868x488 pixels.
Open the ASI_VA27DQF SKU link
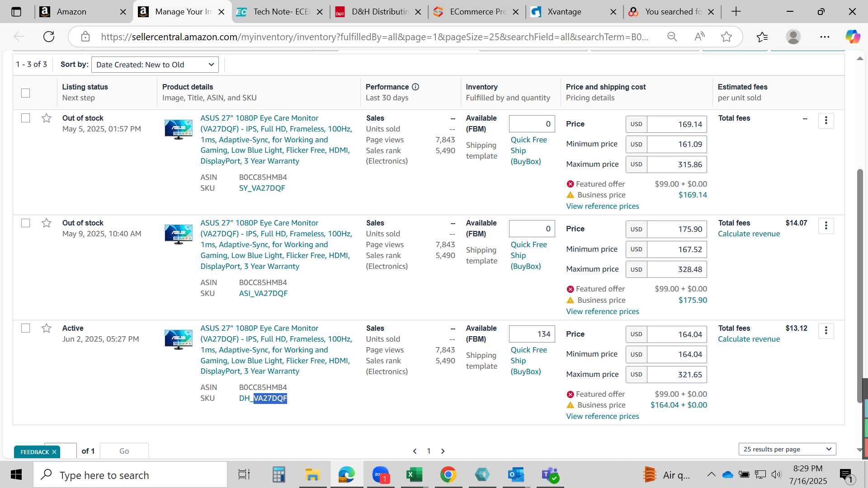(263, 293)
